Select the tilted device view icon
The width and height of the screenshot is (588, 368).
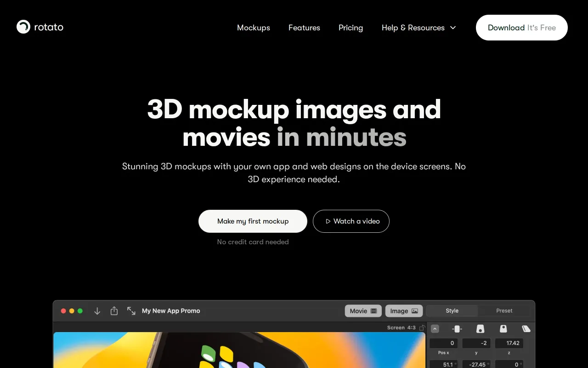pyautogui.click(x=526, y=329)
